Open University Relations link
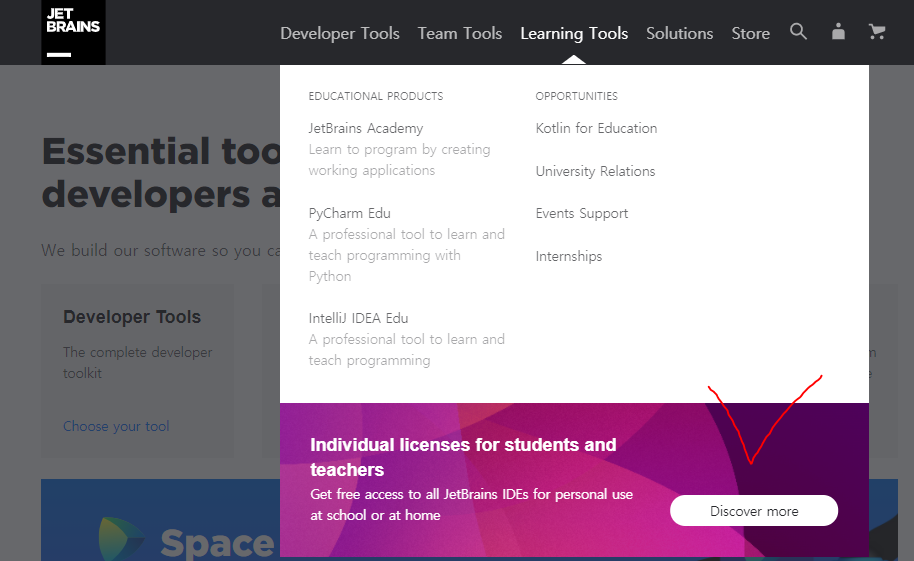This screenshot has height=561, width=914. [595, 171]
